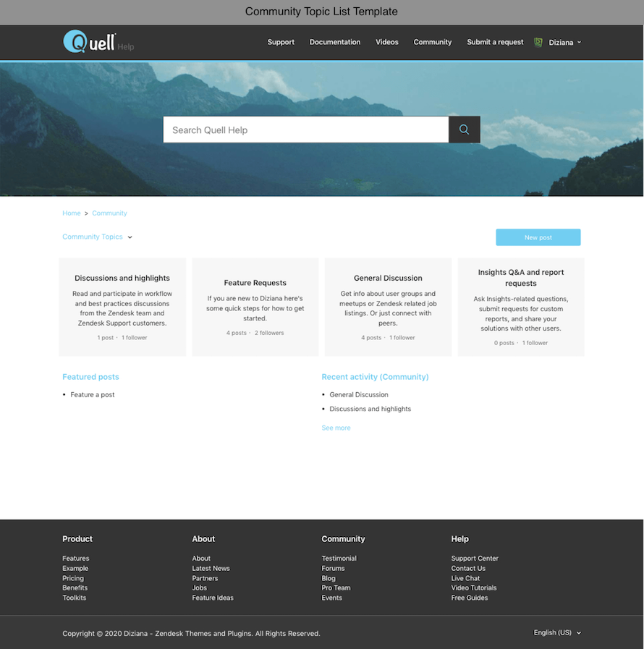Focus the Search Quell Help field
This screenshot has height=649, width=644.
point(305,130)
